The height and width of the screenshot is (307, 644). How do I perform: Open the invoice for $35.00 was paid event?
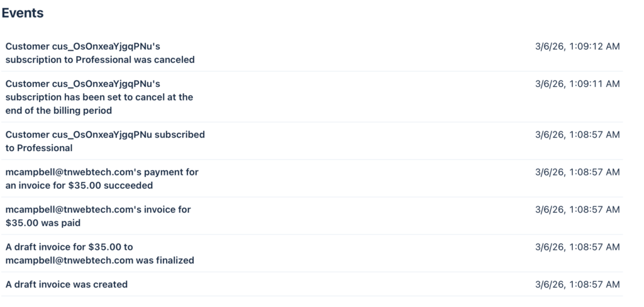coord(98,216)
